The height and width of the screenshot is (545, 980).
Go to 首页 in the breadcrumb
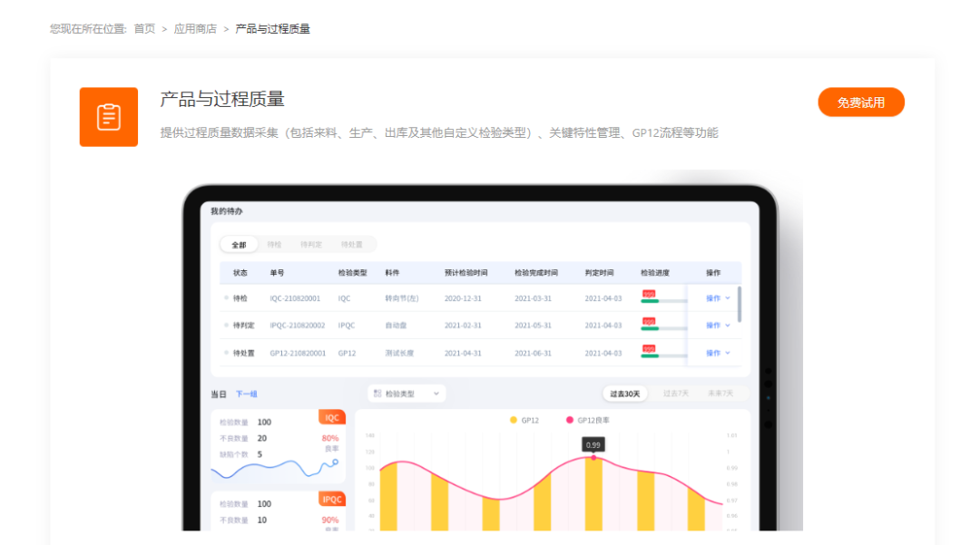[x=144, y=29]
